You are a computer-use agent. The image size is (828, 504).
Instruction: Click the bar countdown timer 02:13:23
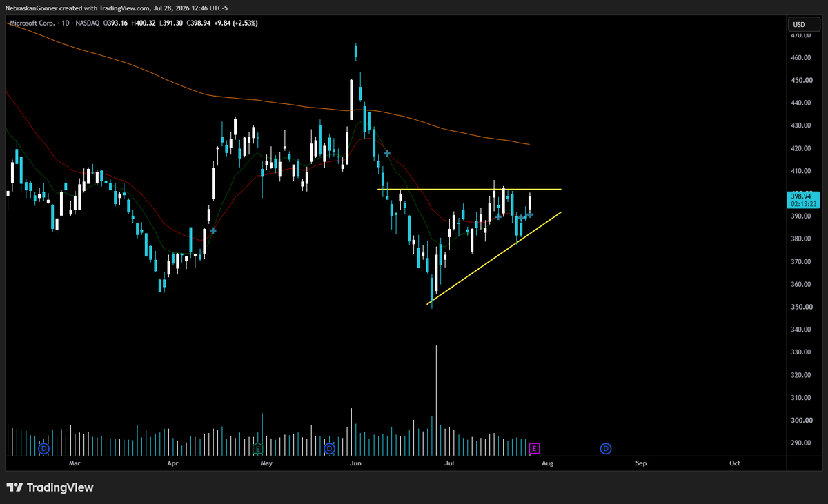pyautogui.click(x=802, y=204)
